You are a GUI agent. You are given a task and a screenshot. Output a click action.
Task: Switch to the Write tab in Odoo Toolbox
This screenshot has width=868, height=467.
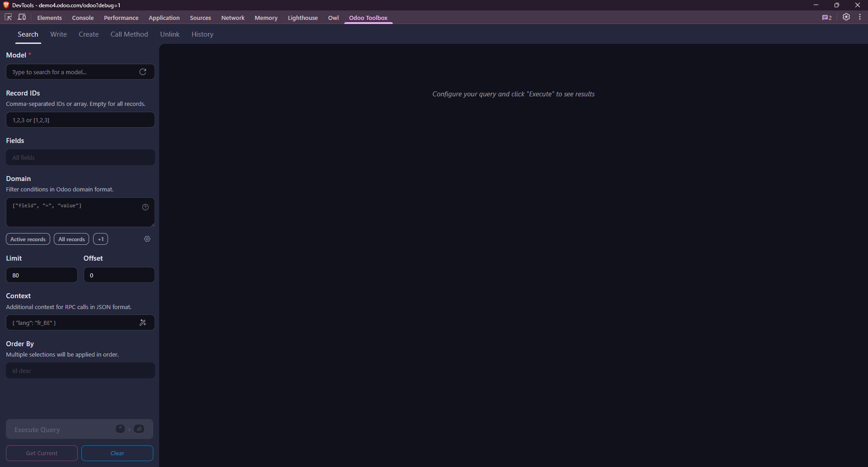click(58, 34)
